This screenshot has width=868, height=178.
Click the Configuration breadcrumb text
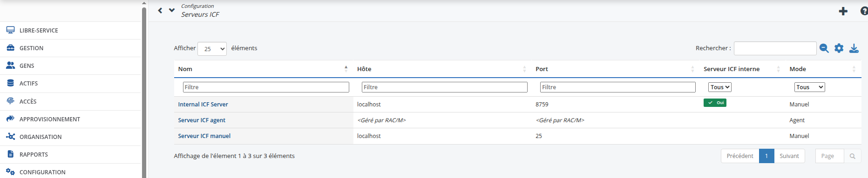click(197, 6)
